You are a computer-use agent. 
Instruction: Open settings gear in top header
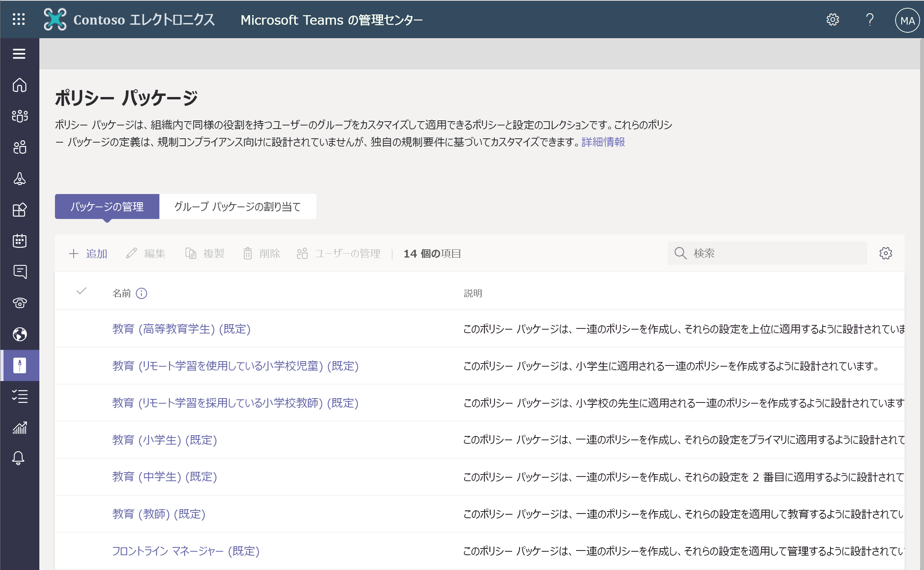pyautogui.click(x=832, y=19)
